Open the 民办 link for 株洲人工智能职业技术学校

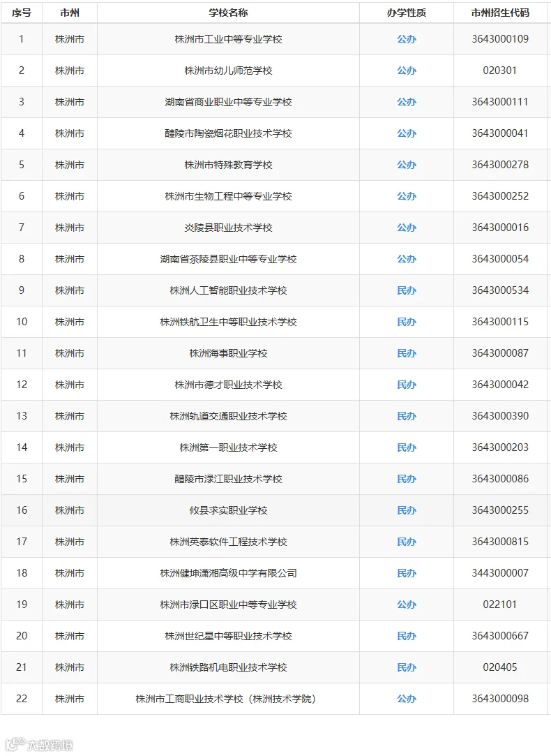click(407, 290)
